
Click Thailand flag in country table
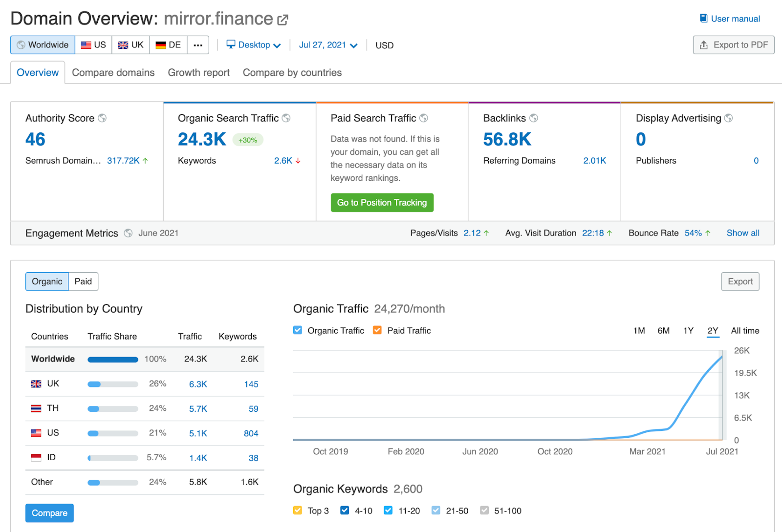[36, 408]
